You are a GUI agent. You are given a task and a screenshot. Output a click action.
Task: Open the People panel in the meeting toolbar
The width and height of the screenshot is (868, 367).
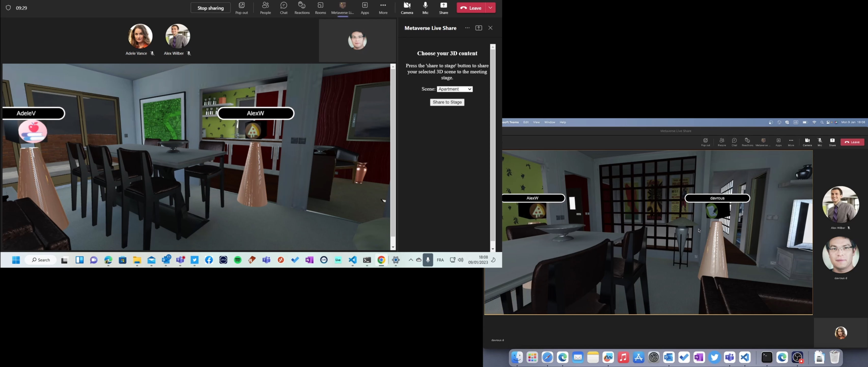pyautogui.click(x=265, y=7)
